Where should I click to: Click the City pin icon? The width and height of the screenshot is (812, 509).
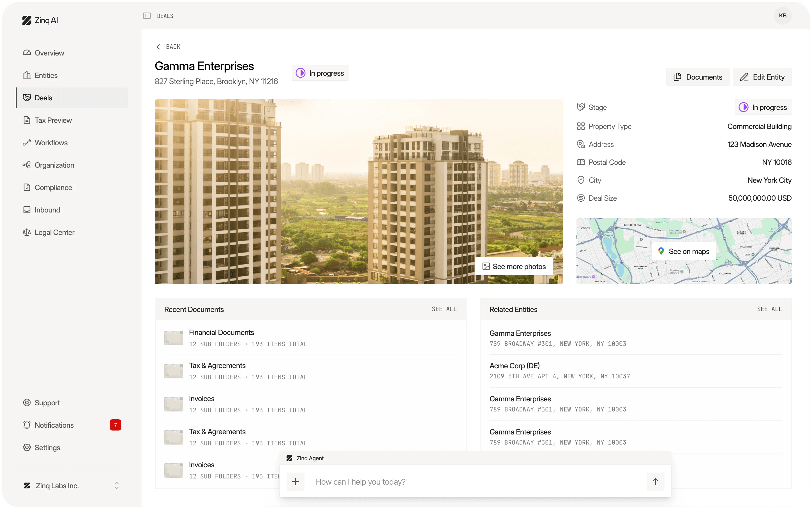click(x=581, y=180)
